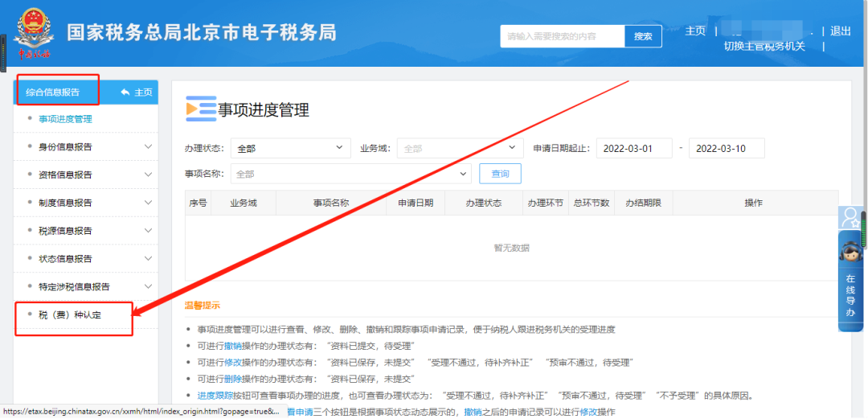This screenshot has width=868, height=419.
Task: Expand 资格信息报告 menu
Action: click(86, 175)
